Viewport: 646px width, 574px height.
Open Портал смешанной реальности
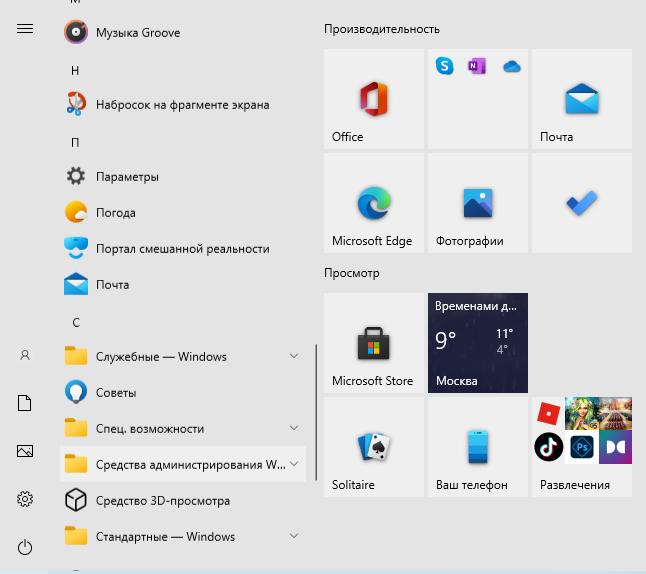click(183, 248)
